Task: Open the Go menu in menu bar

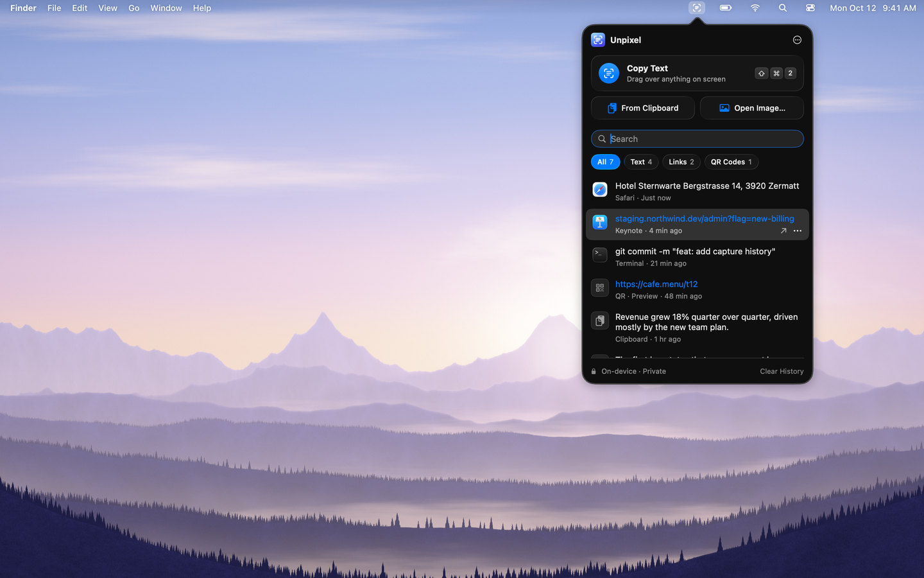Action: coord(133,8)
